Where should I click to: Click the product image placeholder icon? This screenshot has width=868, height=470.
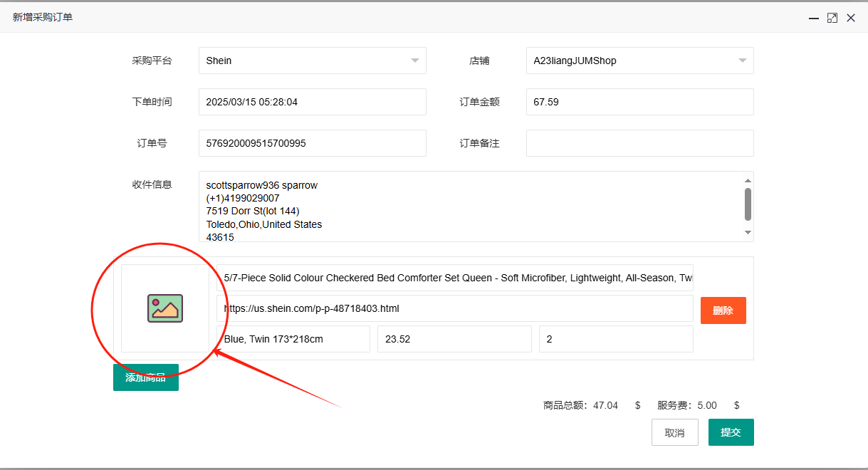(x=165, y=308)
